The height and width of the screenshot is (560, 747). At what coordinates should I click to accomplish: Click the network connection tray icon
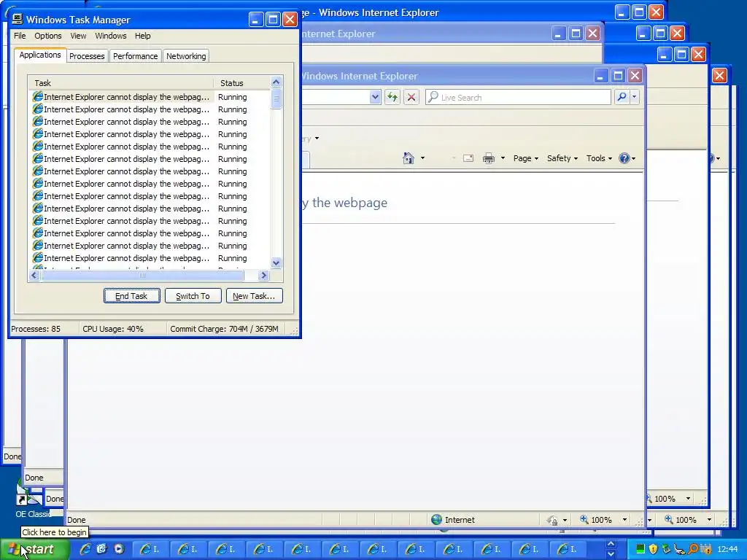[x=680, y=550]
